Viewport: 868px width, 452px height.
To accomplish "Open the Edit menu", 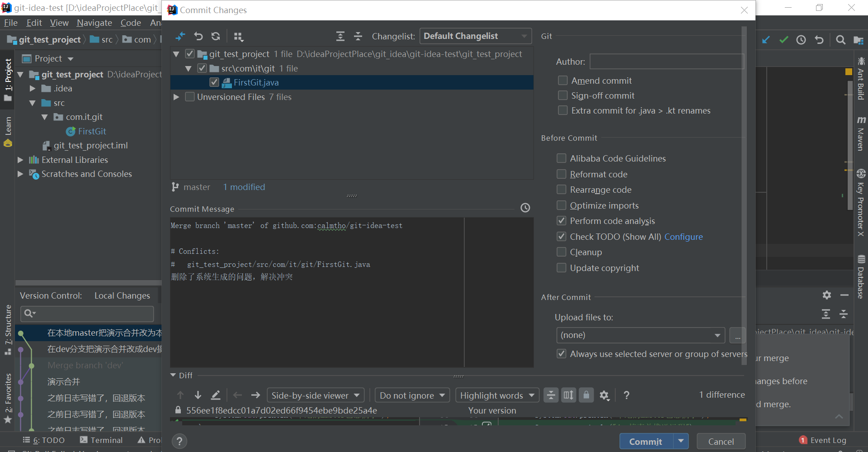I will coord(34,23).
